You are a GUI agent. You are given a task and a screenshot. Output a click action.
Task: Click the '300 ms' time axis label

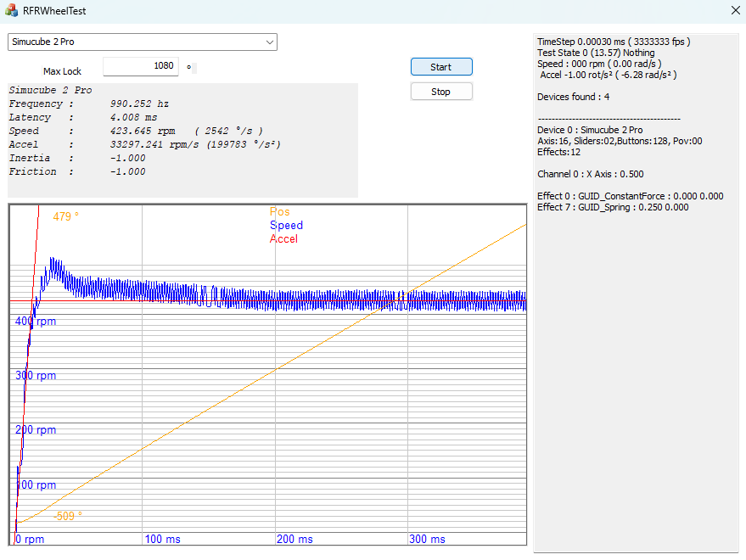pyautogui.click(x=427, y=539)
